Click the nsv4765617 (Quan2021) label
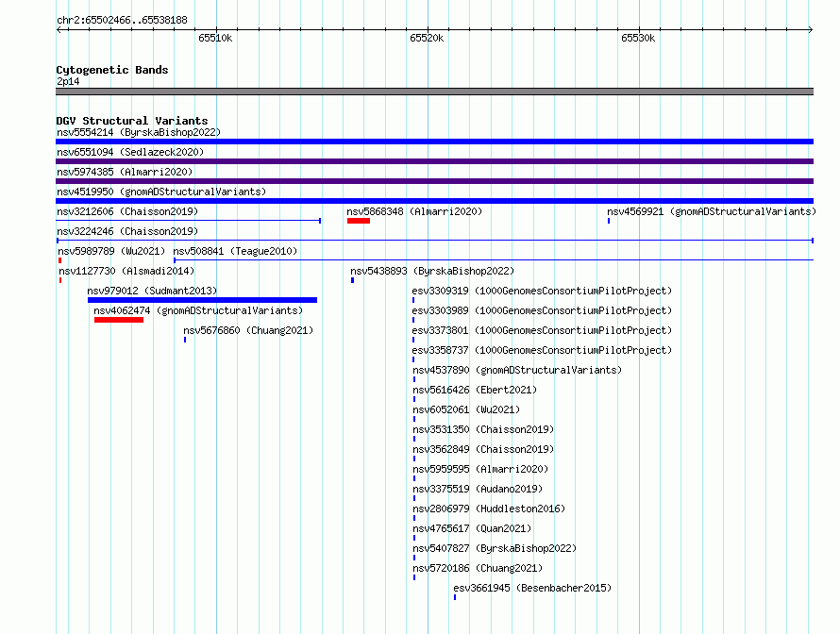 click(x=472, y=528)
